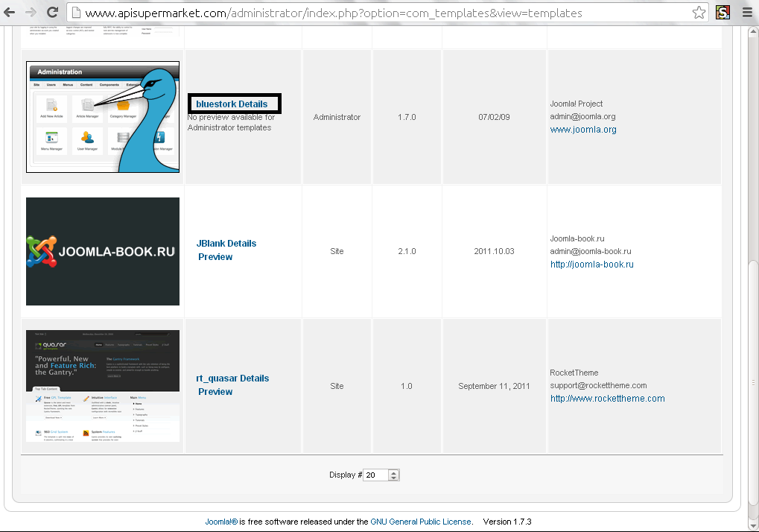The image size is (759, 532).
Task: Click Preview under rt_quasar Details
Action: [215, 392]
